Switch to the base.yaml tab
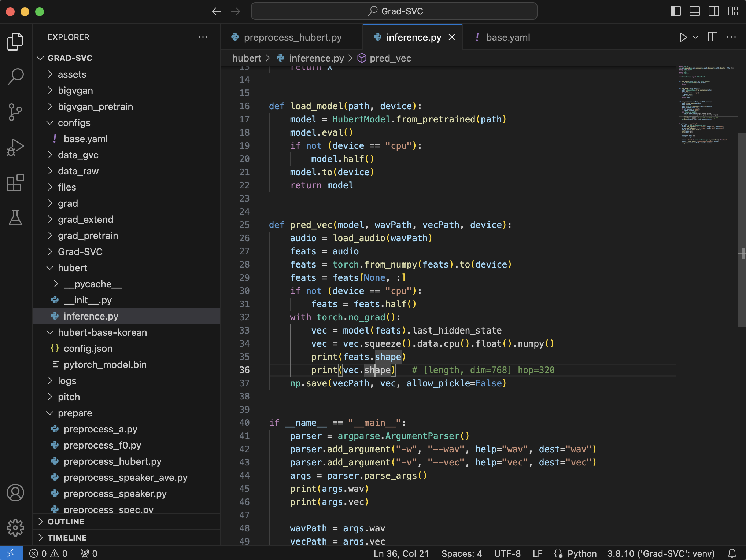This screenshot has width=746, height=560. tap(507, 37)
